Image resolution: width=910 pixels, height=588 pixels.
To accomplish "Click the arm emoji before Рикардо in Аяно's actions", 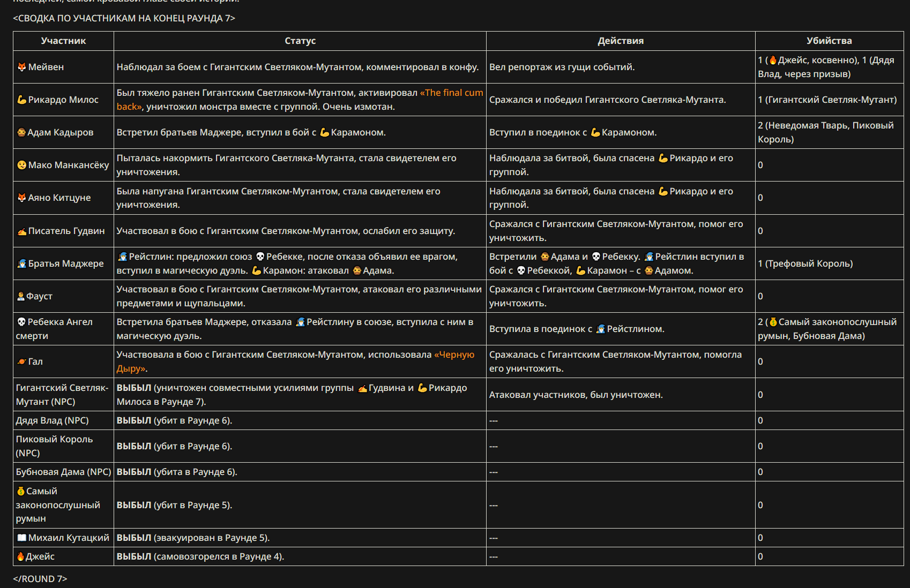I will tap(663, 191).
